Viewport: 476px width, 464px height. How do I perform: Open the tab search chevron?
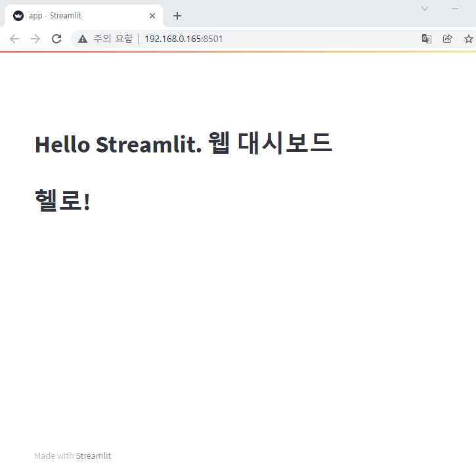pos(425,9)
